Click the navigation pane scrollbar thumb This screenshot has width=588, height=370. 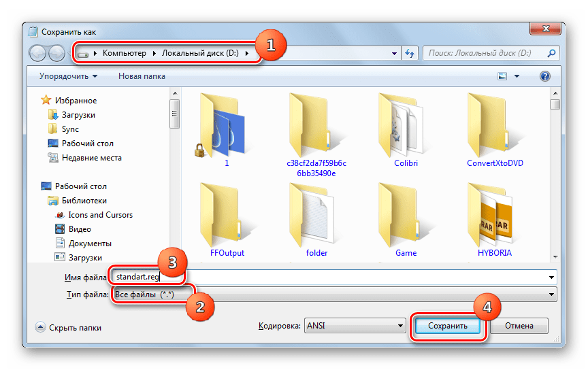(174, 114)
